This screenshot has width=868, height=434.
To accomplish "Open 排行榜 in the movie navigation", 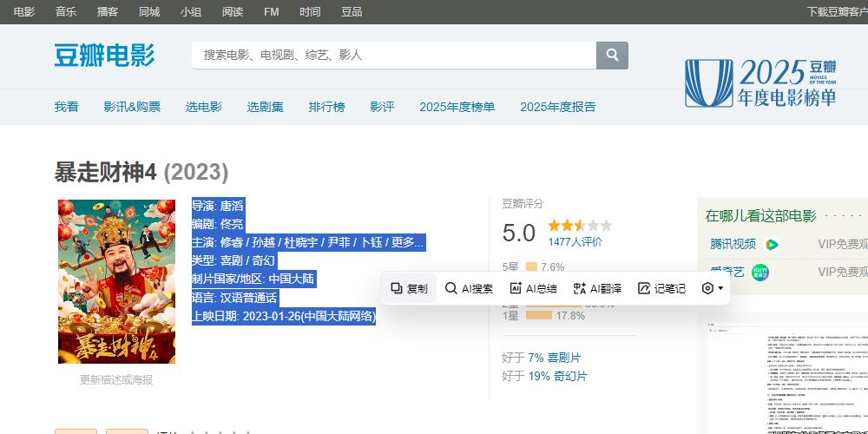I will click(x=326, y=107).
